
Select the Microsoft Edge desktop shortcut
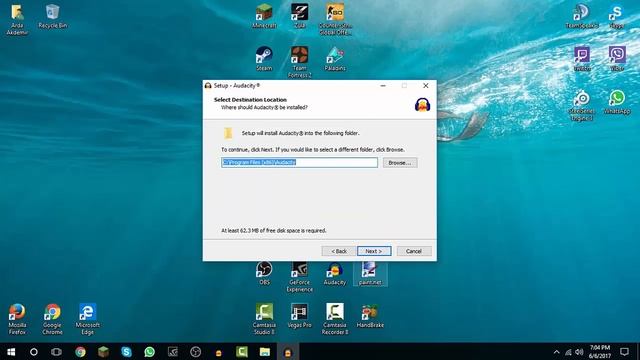87,319
